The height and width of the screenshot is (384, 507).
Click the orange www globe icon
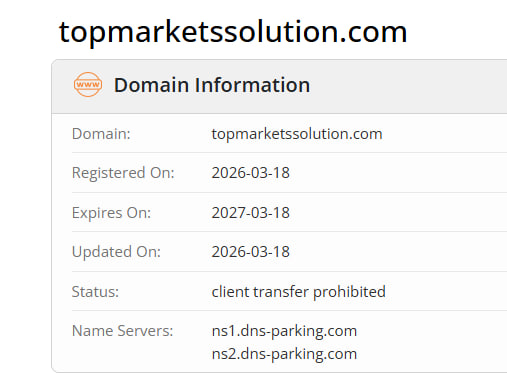(88, 85)
